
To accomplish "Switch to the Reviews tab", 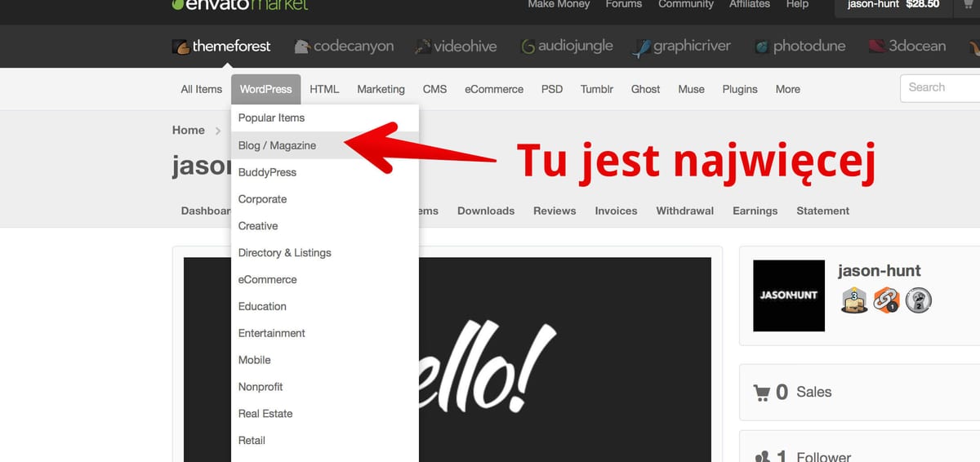I will [x=555, y=211].
